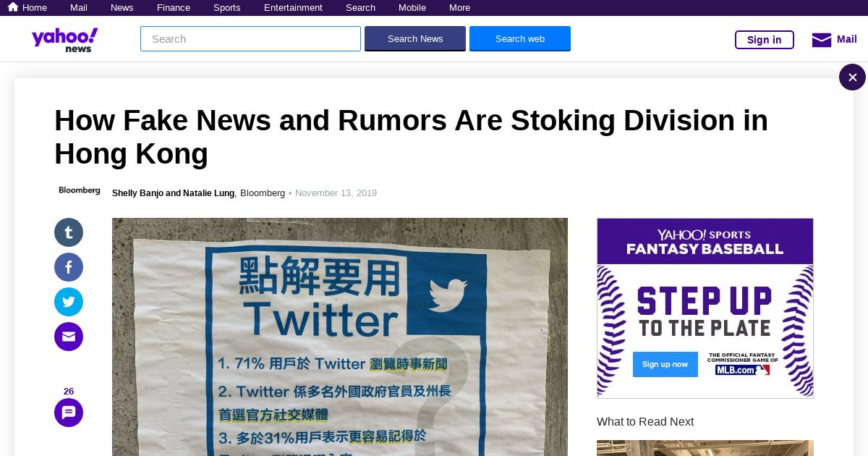Focus the Search input field
The width and height of the screenshot is (868, 456).
click(250, 39)
